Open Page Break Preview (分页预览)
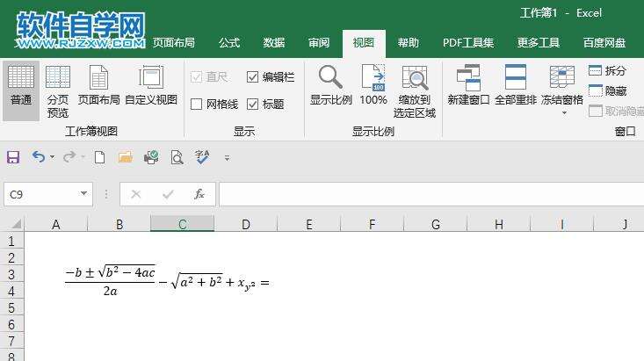Image resolution: width=644 pixels, height=361 pixels. (x=57, y=90)
